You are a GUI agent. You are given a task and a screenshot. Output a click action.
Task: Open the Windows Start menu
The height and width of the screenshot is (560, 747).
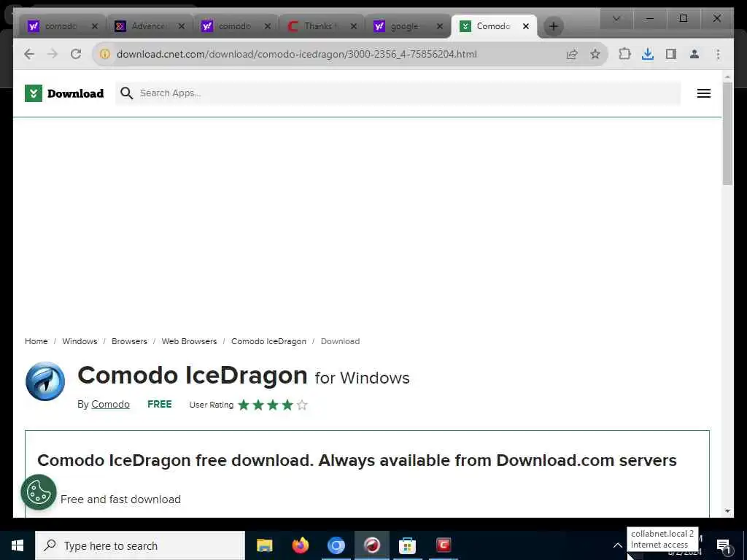18,545
